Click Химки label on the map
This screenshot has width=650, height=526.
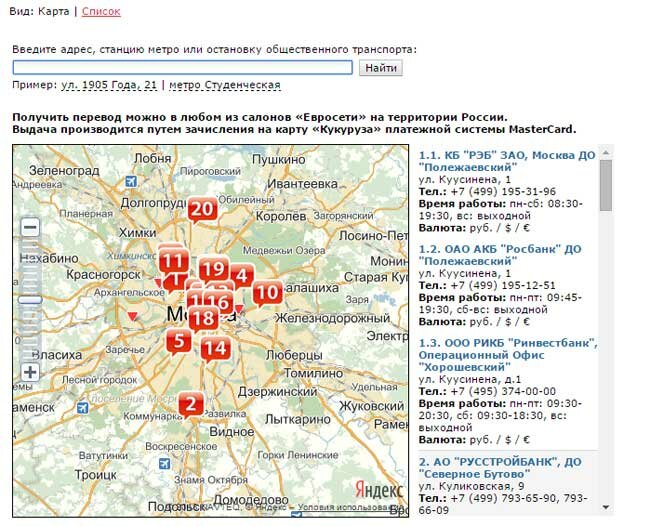(x=138, y=233)
